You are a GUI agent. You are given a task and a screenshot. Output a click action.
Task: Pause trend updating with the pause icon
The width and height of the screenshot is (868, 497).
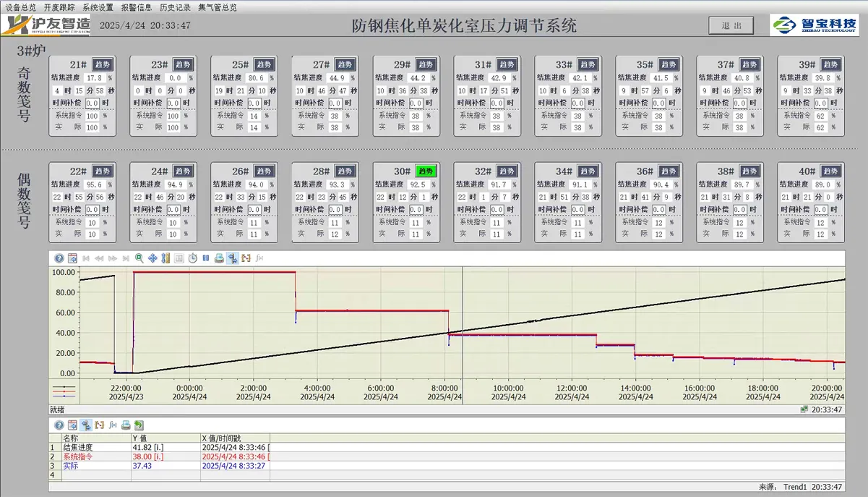coord(205,258)
